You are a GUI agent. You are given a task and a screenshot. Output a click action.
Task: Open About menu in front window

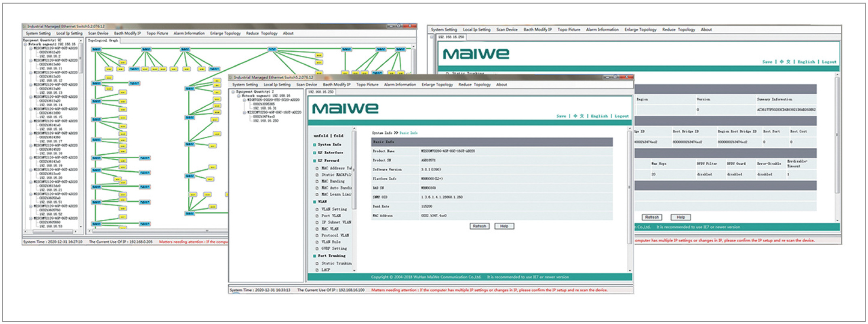pyautogui.click(x=501, y=85)
